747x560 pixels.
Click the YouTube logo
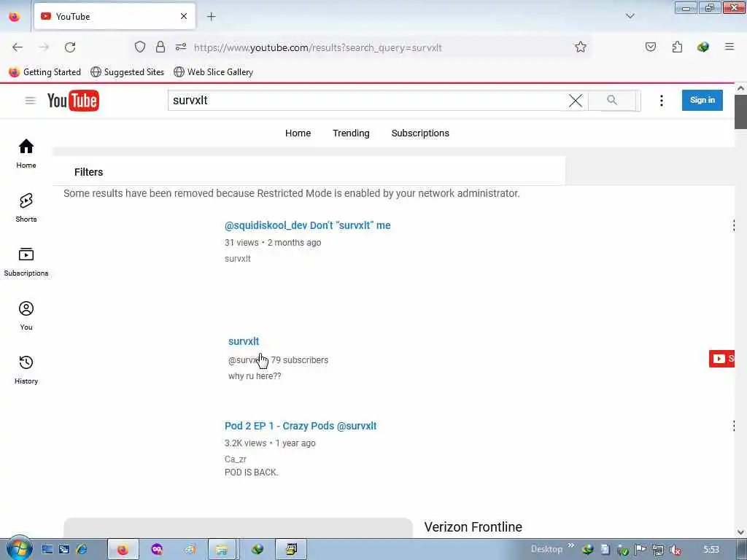pos(74,101)
